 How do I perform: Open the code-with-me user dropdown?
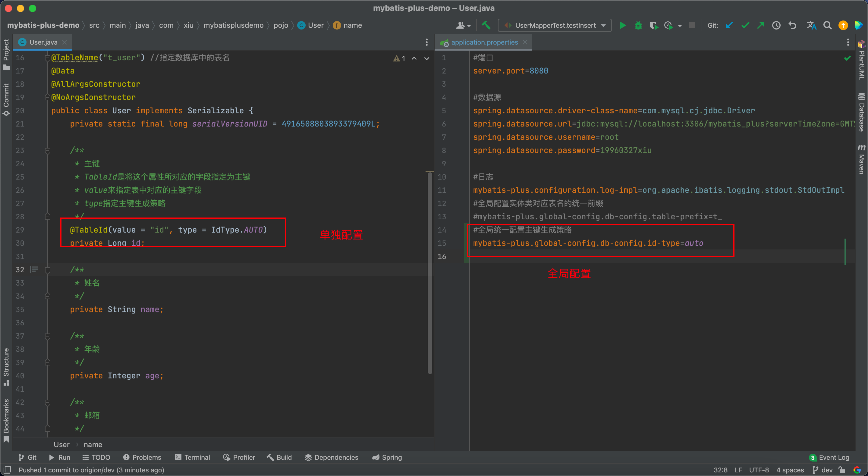click(x=463, y=25)
